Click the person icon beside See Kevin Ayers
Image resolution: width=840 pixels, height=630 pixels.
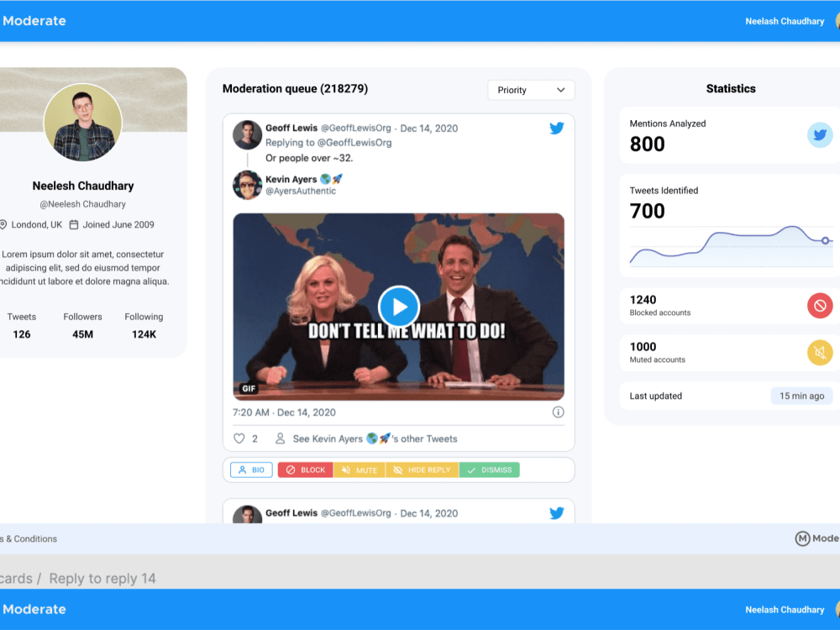[280, 438]
